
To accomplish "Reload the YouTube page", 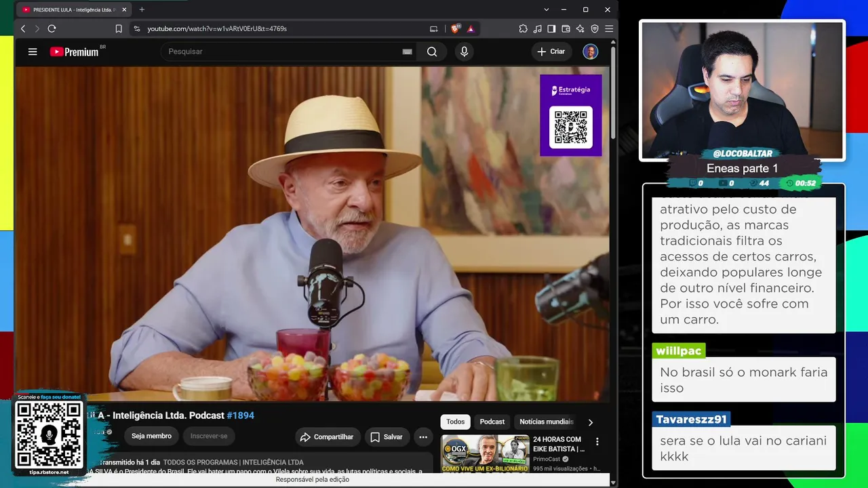I will coord(52,28).
